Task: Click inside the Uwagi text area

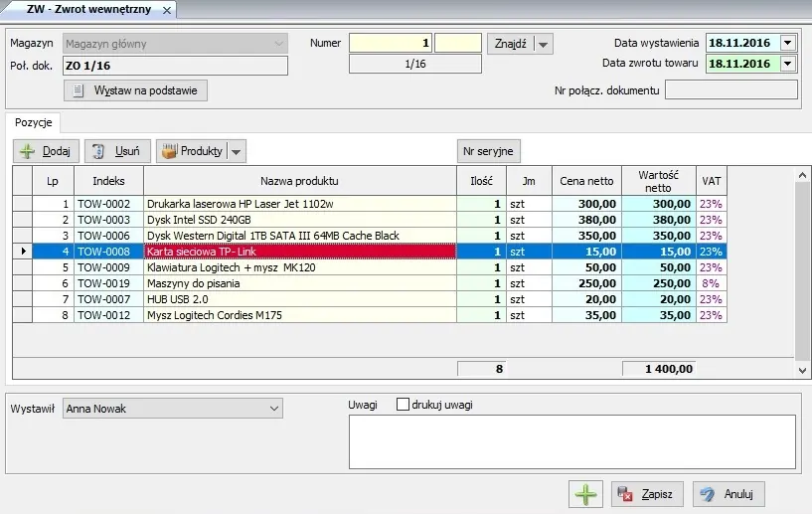Action: (572, 441)
